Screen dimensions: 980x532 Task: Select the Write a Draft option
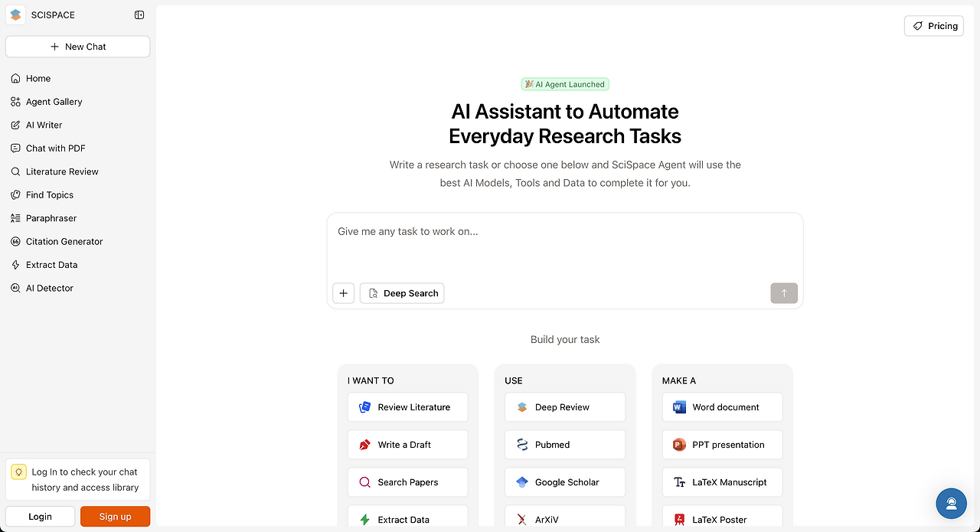point(407,445)
